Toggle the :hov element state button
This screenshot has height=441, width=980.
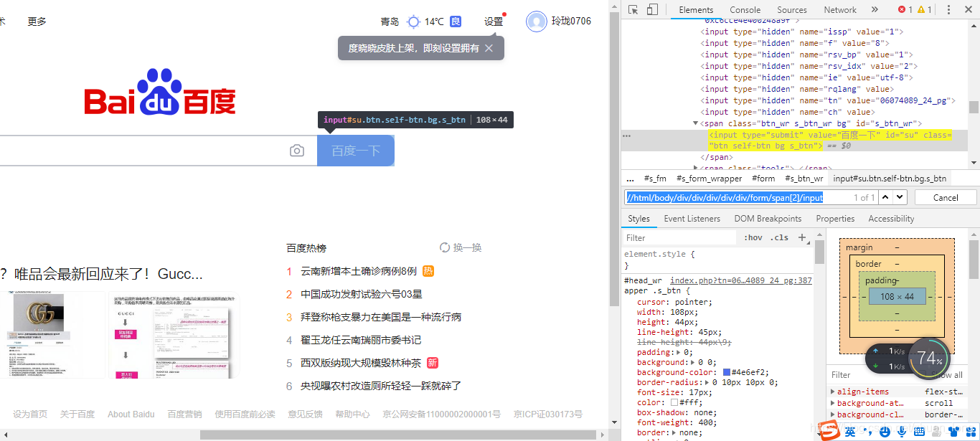coord(753,237)
